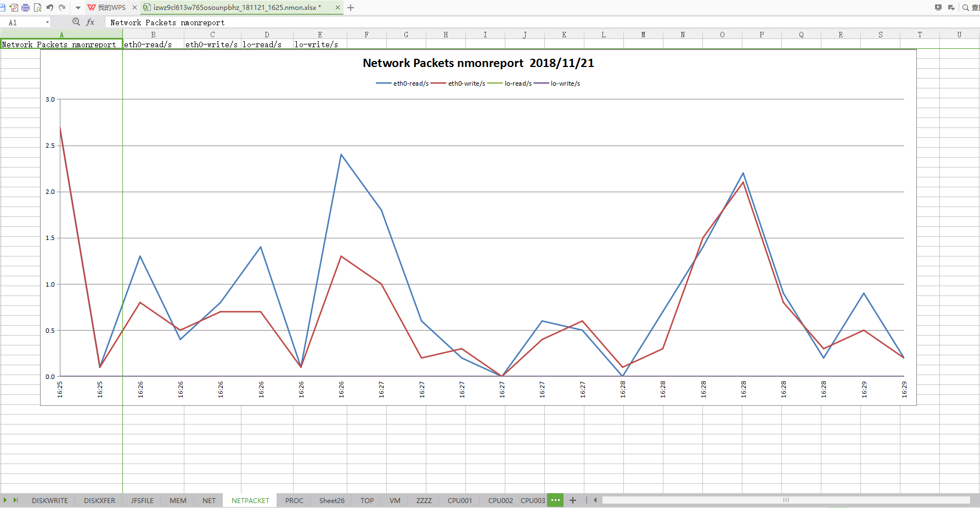Screen dimensions: 980x508
Task: Open the Sheet26 sheet tab
Action: 332,500
